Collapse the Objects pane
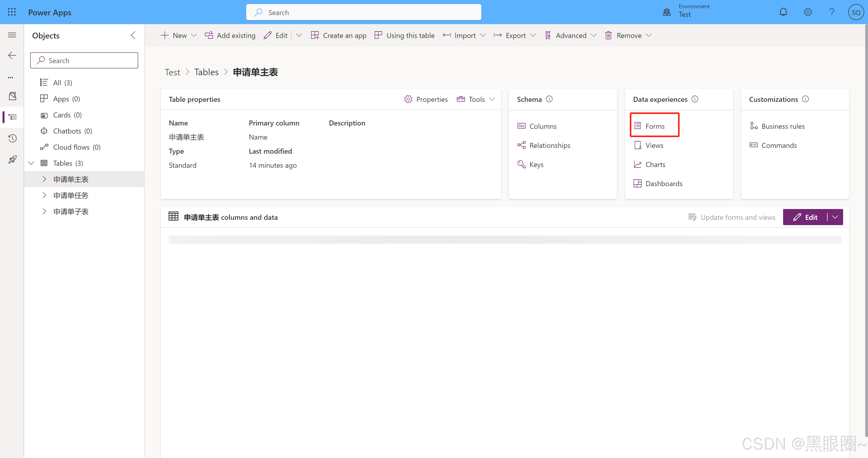This screenshot has width=868, height=458. click(x=133, y=35)
